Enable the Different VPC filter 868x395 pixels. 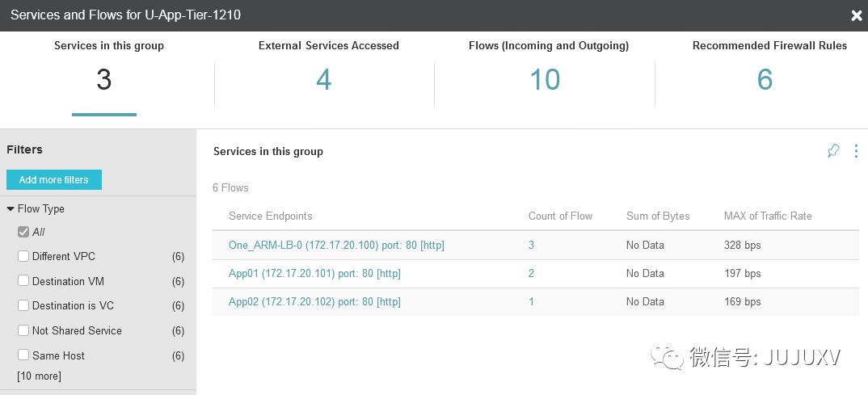[x=23, y=257]
